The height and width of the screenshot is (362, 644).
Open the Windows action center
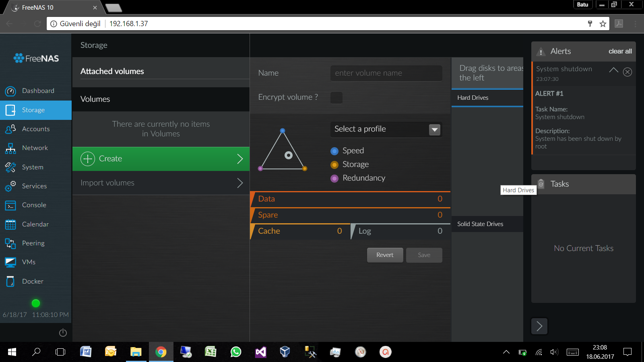click(x=627, y=352)
